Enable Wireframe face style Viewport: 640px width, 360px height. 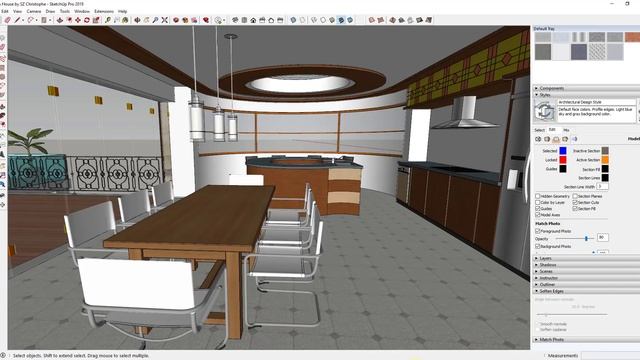coord(314,20)
